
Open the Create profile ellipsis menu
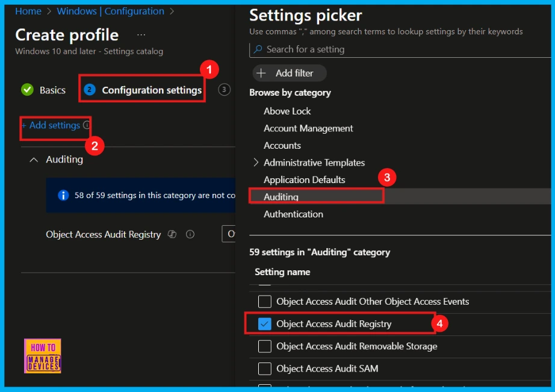[x=141, y=35]
